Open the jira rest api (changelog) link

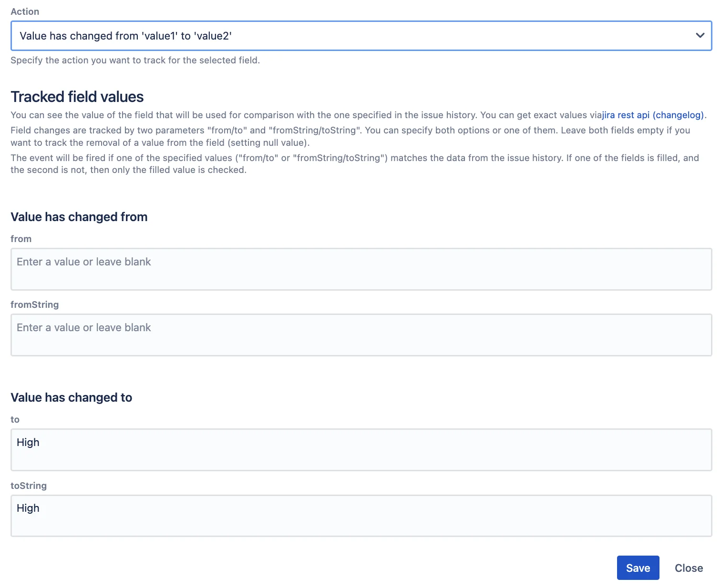653,115
